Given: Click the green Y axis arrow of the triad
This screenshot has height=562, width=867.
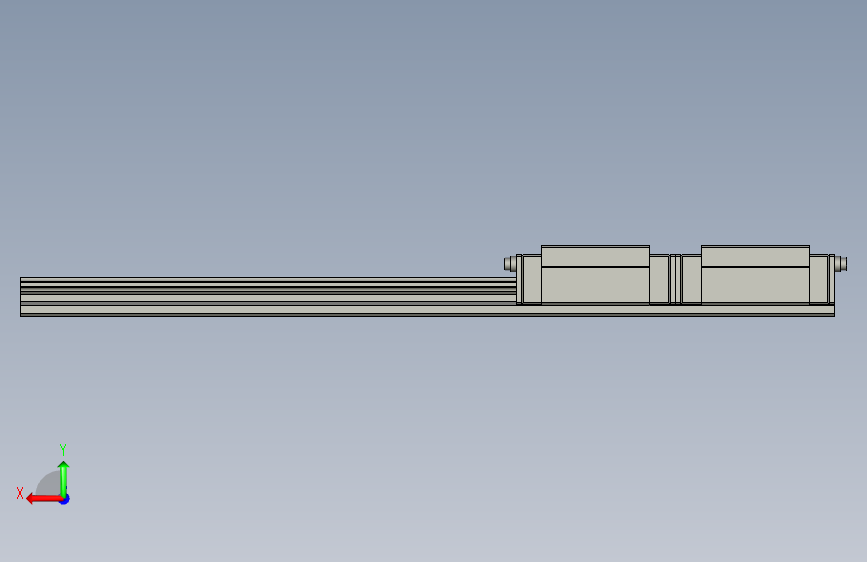Looking at the screenshot, I should pyautogui.click(x=64, y=479).
